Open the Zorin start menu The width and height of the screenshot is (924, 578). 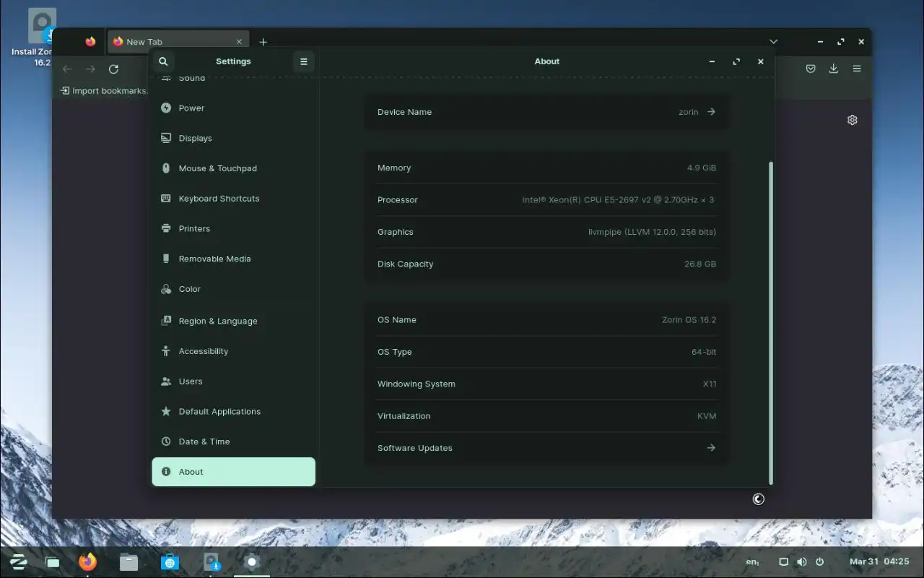tap(19, 561)
